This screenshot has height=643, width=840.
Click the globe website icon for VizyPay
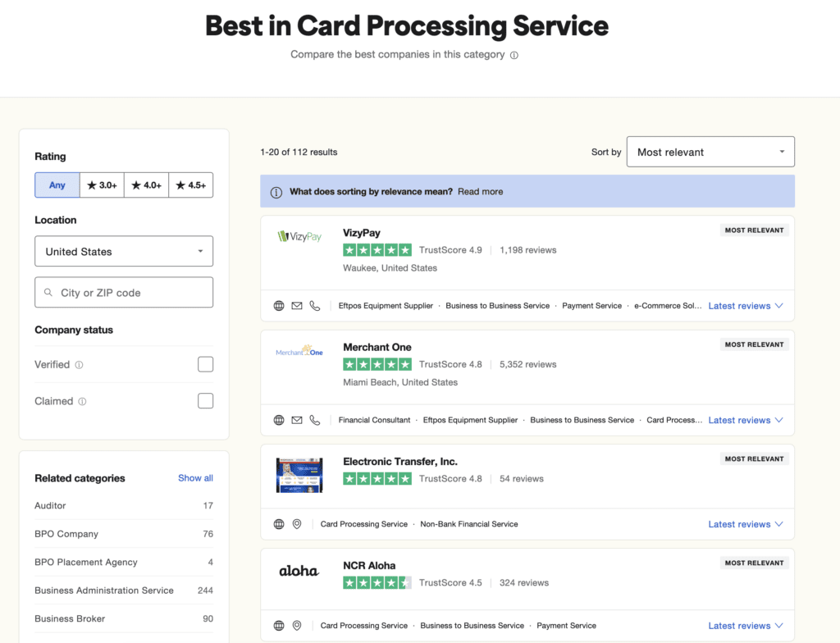(x=279, y=306)
